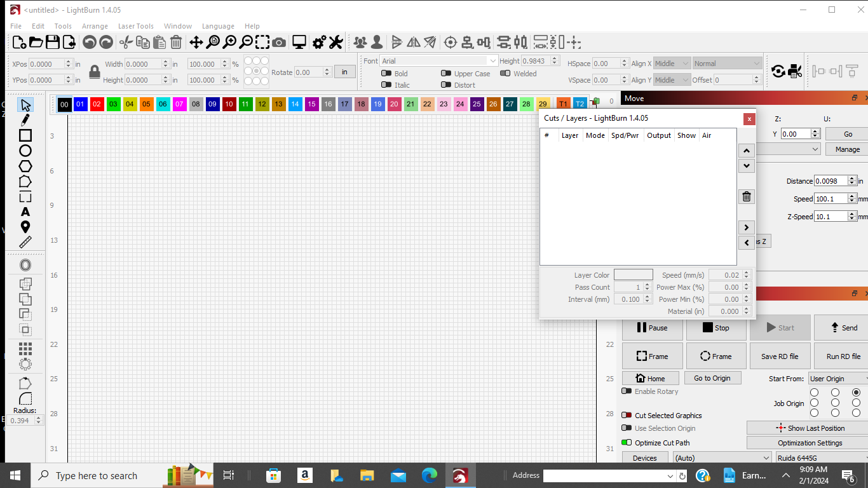The image size is (868, 488).
Task: Select the Draw Lines pencil tool
Action: click(25, 120)
